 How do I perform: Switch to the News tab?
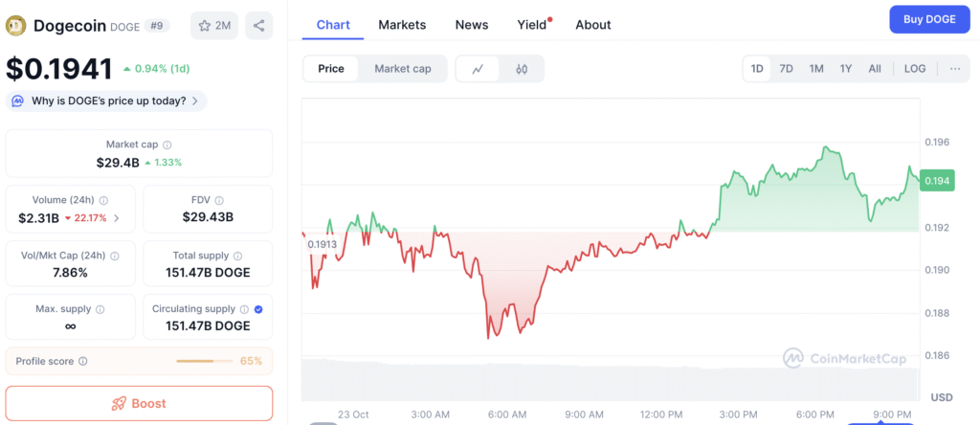click(x=472, y=25)
